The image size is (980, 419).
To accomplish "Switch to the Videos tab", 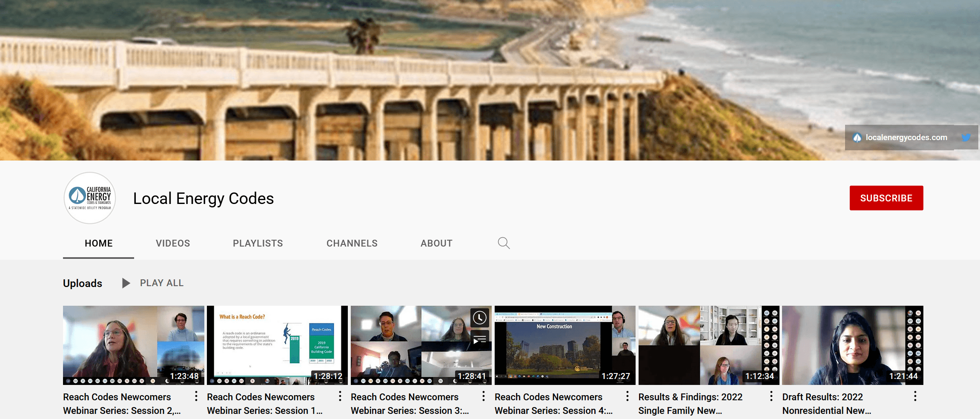I will pos(172,243).
